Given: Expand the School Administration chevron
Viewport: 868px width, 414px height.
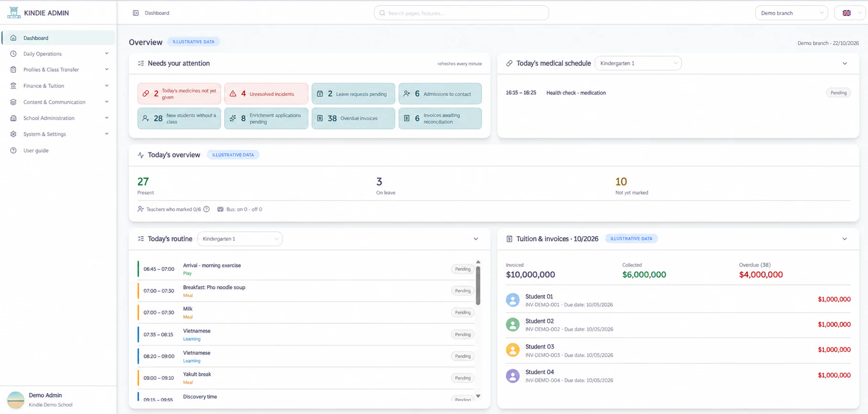Looking at the screenshot, I should (107, 118).
